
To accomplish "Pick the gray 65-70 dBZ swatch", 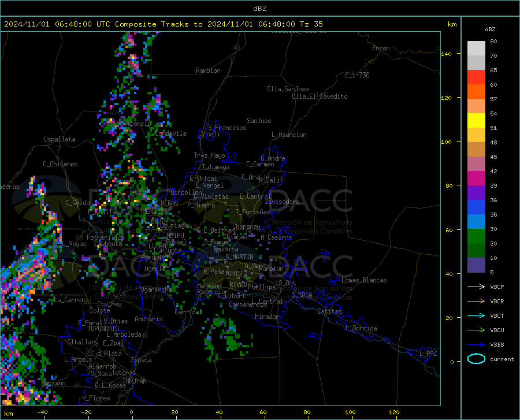I will pyautogui.click(x=476, y=62).
